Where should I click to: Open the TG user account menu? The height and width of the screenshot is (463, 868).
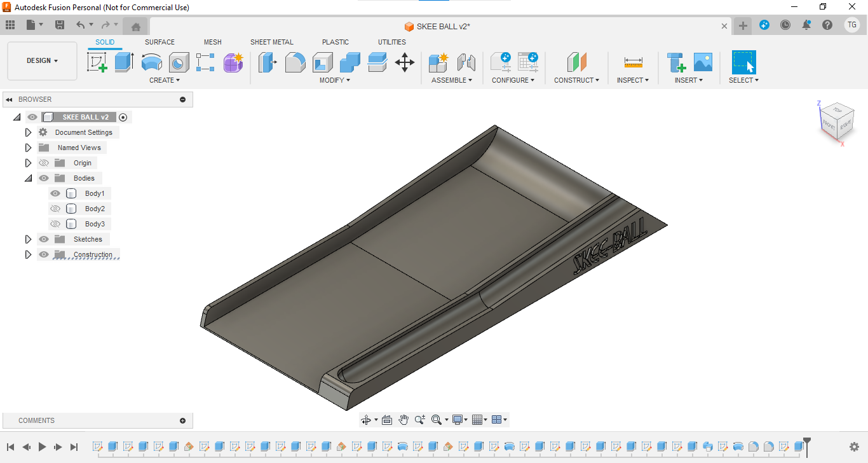pyautogui.click(x=851, y=25)
